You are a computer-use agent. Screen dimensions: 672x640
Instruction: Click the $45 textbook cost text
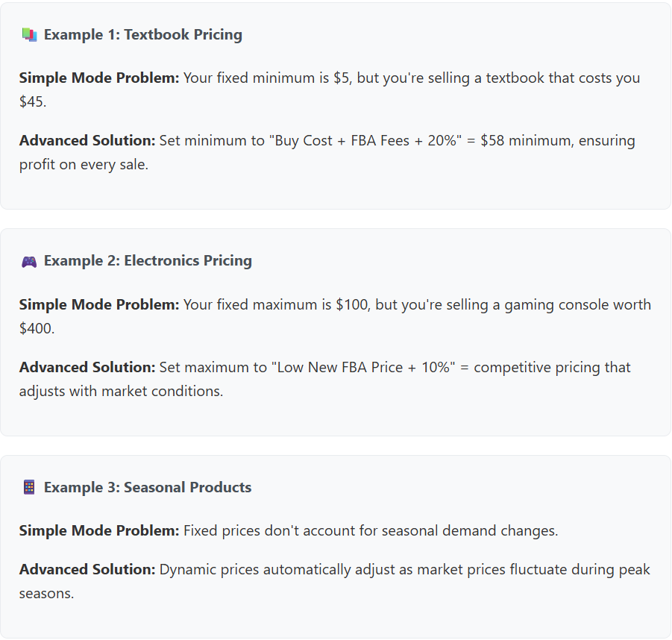pyautogui.click(x=32, y=101)
